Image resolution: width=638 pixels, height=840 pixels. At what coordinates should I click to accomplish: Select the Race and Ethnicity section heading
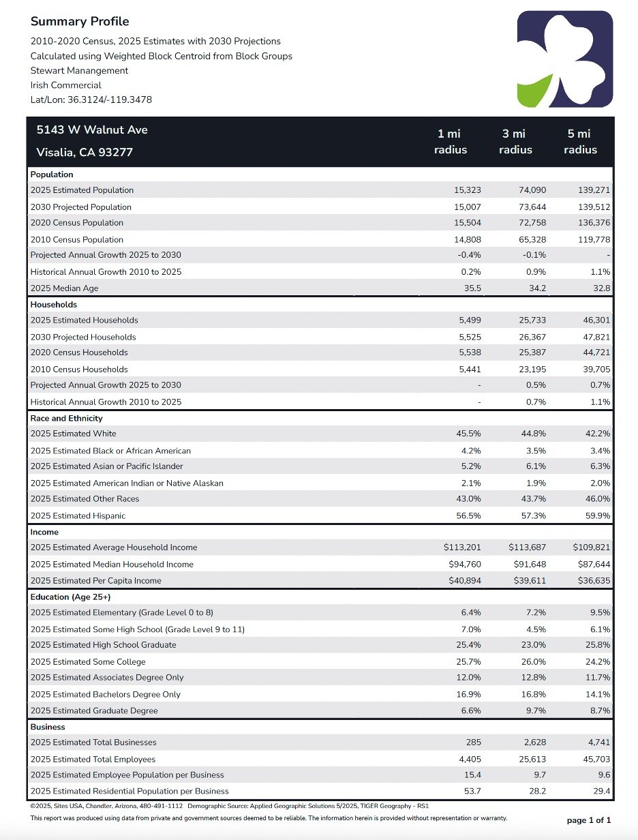67,419
